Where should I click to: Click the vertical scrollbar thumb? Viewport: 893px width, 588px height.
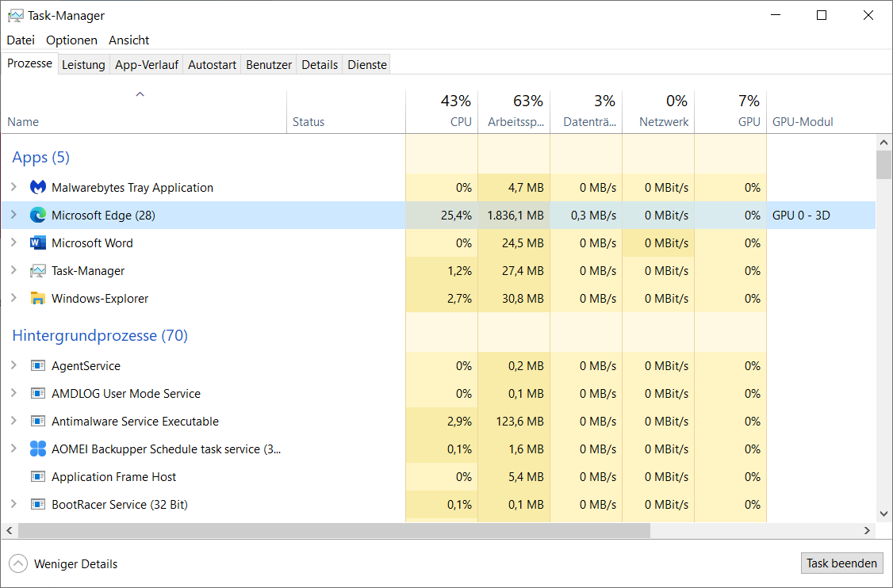[884, 165]
